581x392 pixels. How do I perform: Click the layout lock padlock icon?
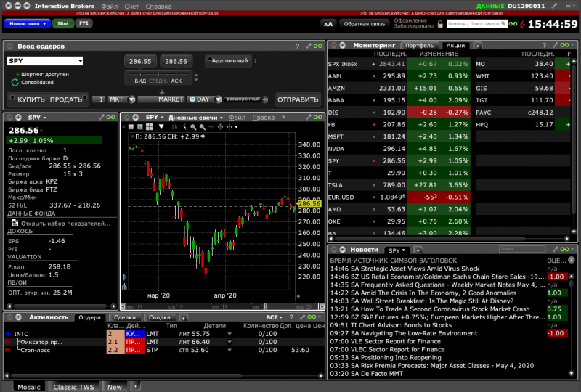point(441,23)
